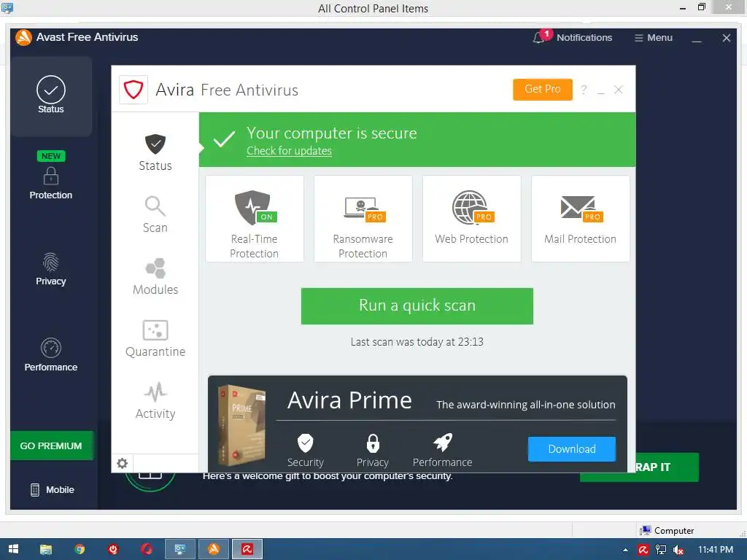
Task: Open Avira help question mark
Action: tap(584, 90)
